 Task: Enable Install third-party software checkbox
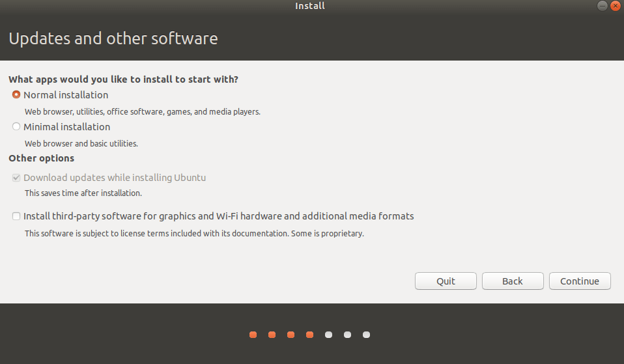pyautogui.click(x=16, y=216)
